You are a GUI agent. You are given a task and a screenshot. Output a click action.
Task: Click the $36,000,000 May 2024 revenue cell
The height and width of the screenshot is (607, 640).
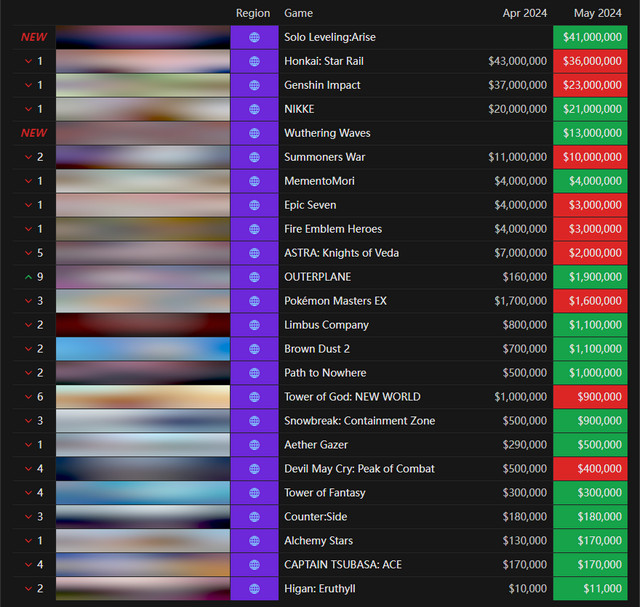pos(590,61)
